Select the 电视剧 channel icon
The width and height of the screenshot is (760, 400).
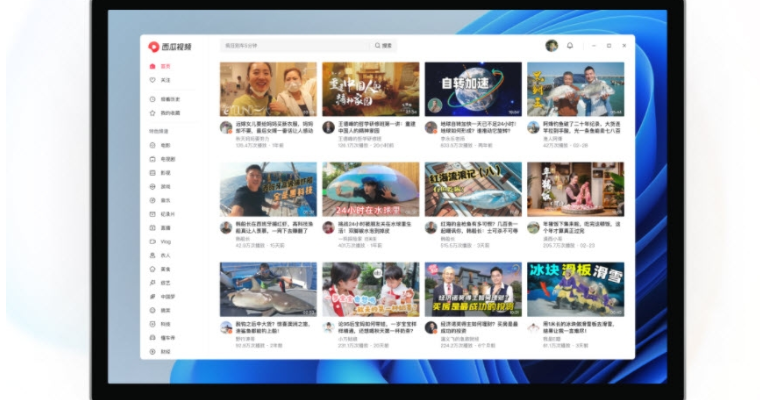[152, 159]
